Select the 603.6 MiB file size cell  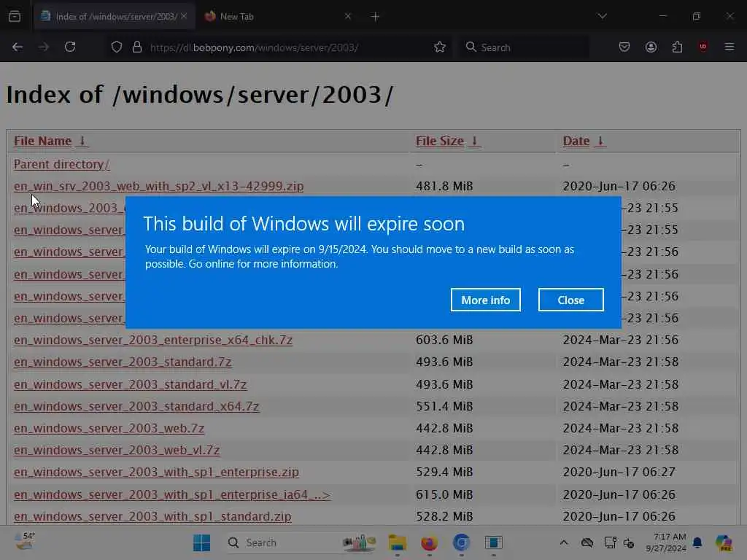(444, 340)
